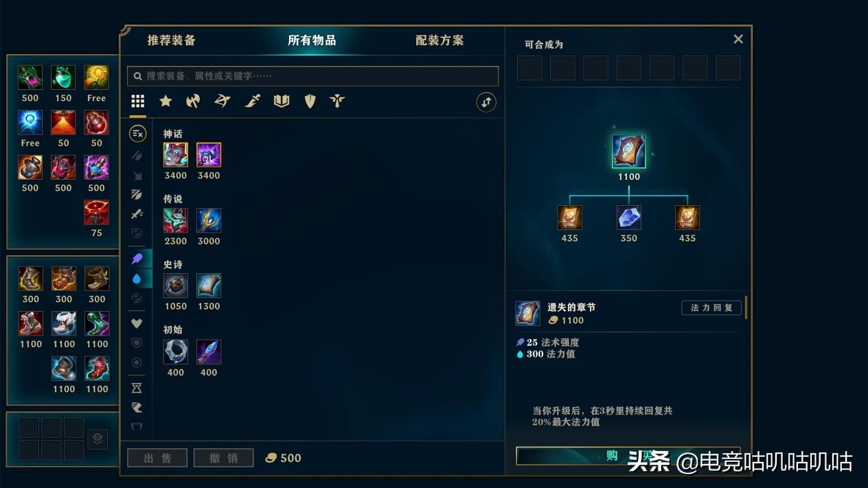Toggle the blue mana droplet stat filter
Viewport: 868px width, 488px height.
(137, 279)
